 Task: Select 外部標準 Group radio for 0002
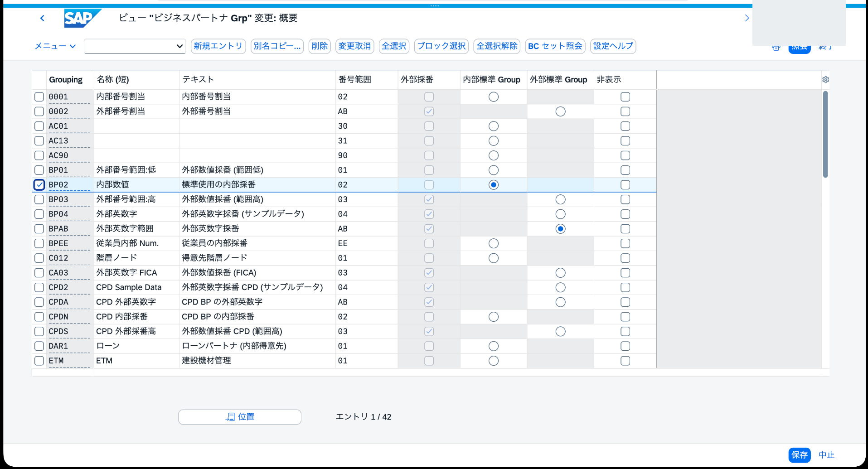(x=561, y=111)
